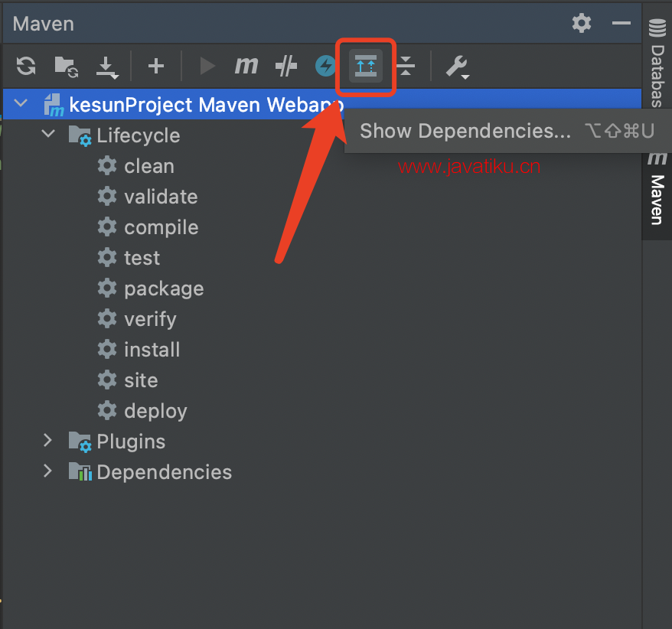The width and height of the screenshot is (672, 629).
Task: Select the site lifecycle goal
Action: coord(141,380)
